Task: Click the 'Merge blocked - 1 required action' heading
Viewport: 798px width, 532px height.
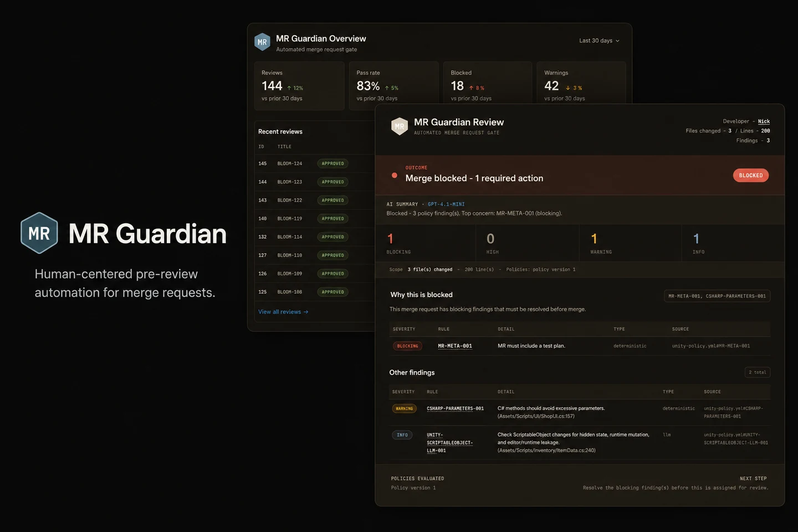Action: (474, 178)
